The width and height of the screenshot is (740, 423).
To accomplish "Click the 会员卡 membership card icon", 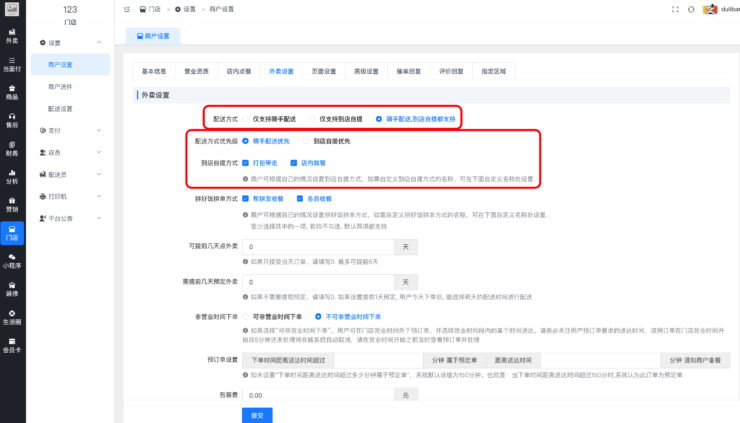I will 12,346.
